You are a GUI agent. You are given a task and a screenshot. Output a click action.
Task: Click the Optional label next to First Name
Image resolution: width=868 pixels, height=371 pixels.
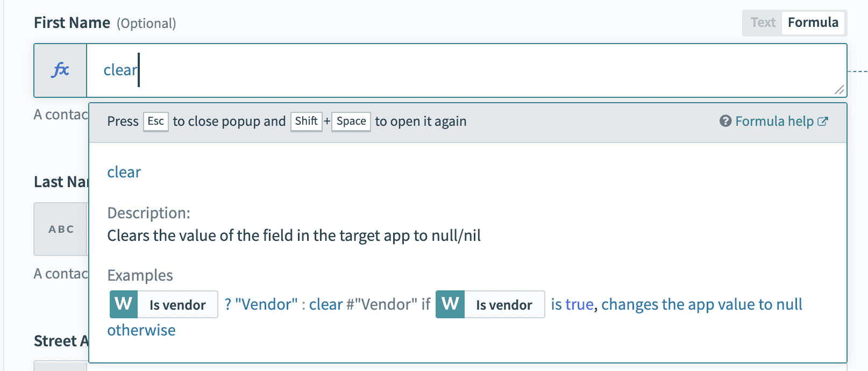pyautogui.click(x=146, y=24)
